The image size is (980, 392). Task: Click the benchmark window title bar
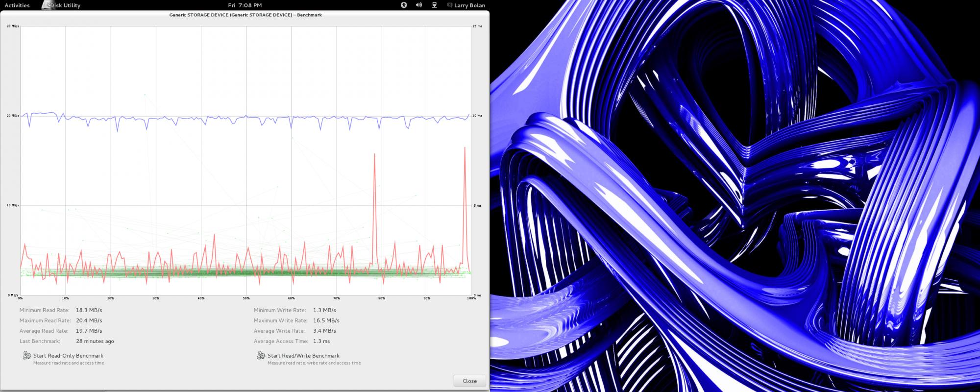[245, 15]
